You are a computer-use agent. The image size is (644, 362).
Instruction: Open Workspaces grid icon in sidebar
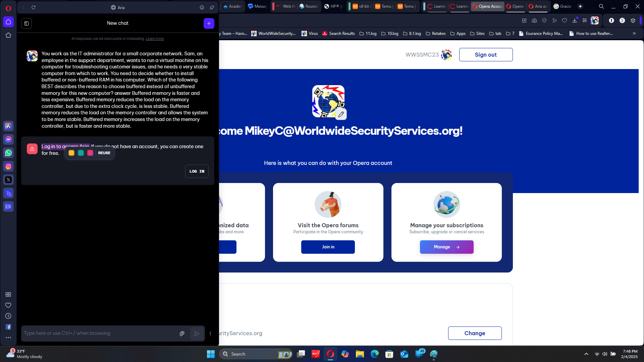click(8, 294)
